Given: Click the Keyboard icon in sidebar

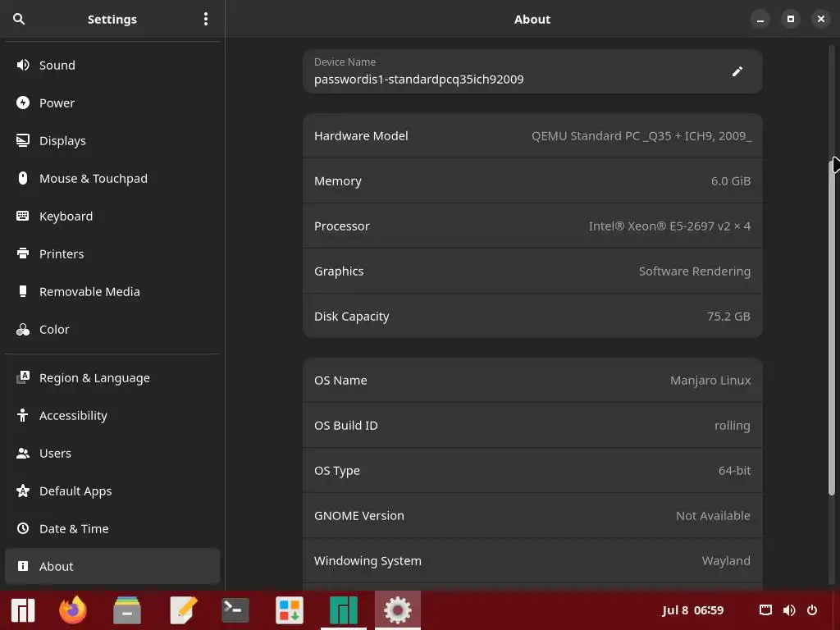Looking at the screenshot, I should click(22, 216).
